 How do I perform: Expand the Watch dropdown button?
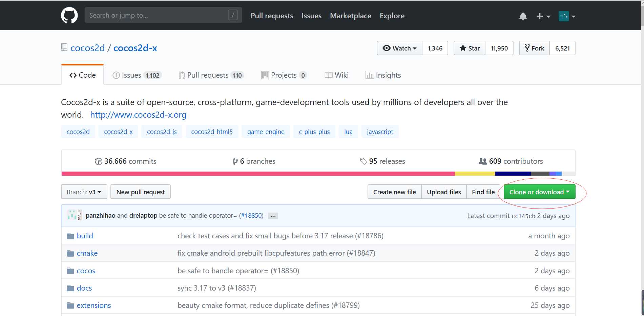(x=399, y=48)
